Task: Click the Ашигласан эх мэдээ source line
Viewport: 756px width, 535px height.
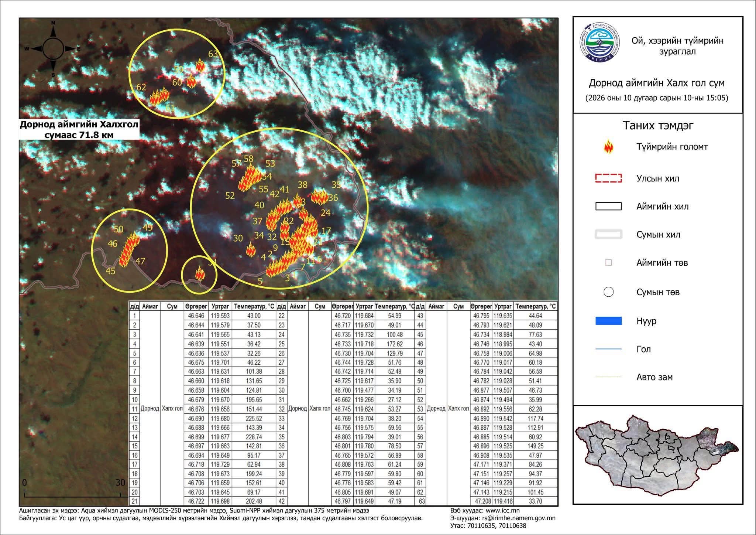Action: pyautogui.click(x=194, y=511)
